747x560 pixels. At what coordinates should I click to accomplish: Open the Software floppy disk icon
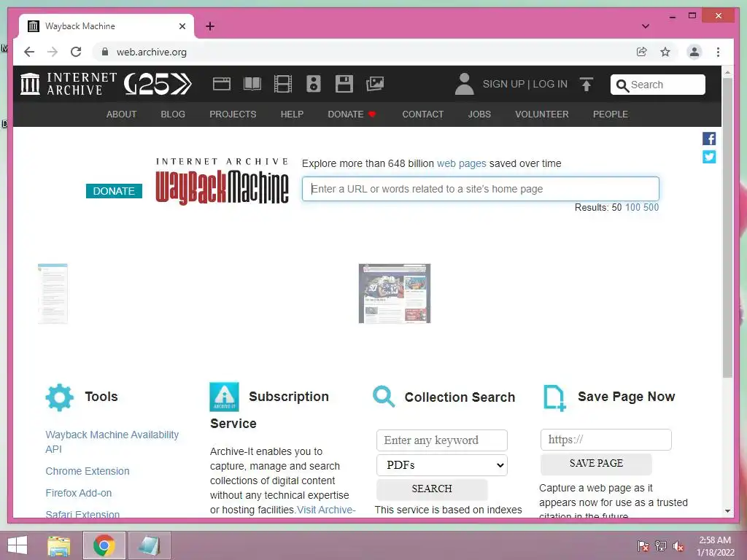click(344, 85)
